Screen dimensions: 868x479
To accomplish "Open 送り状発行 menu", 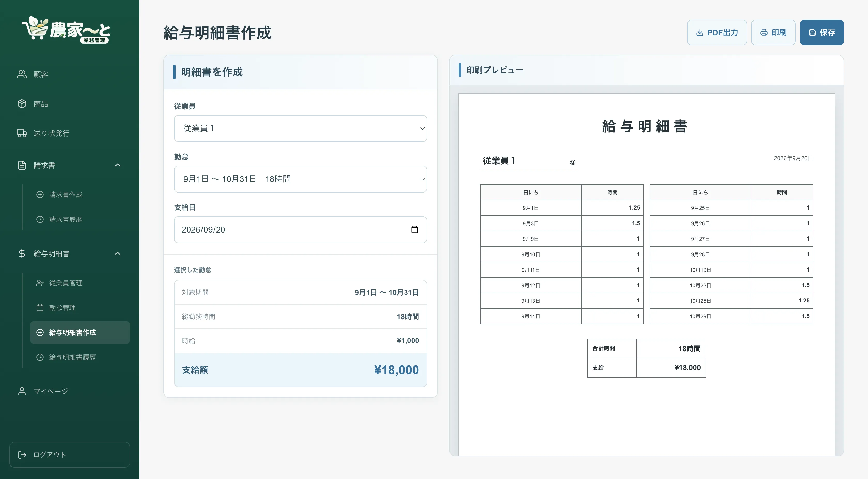I will click(x=70, y=133).
